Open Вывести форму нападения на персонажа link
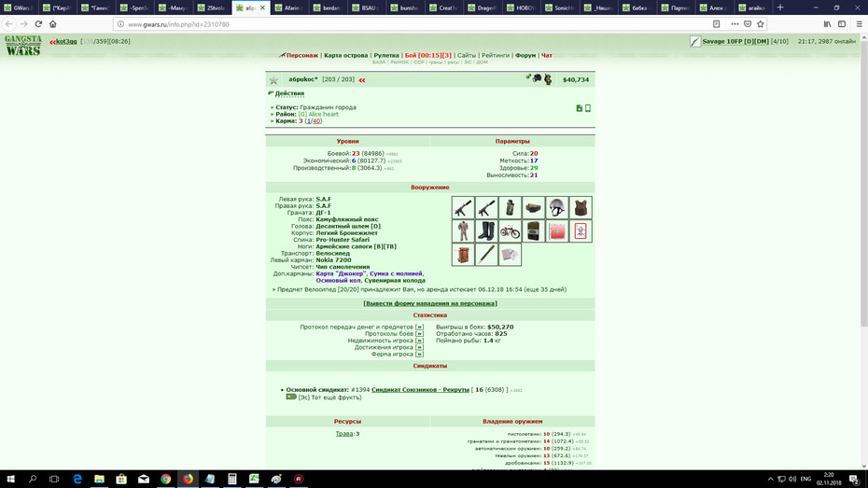The width and height of the screenshot is (868, 488). (x=430, y=303)
